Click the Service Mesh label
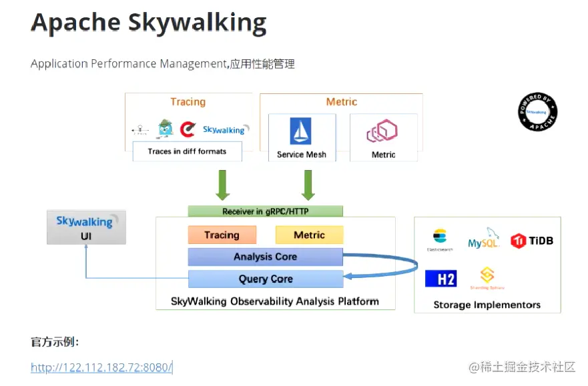 (x=302, y=155)
